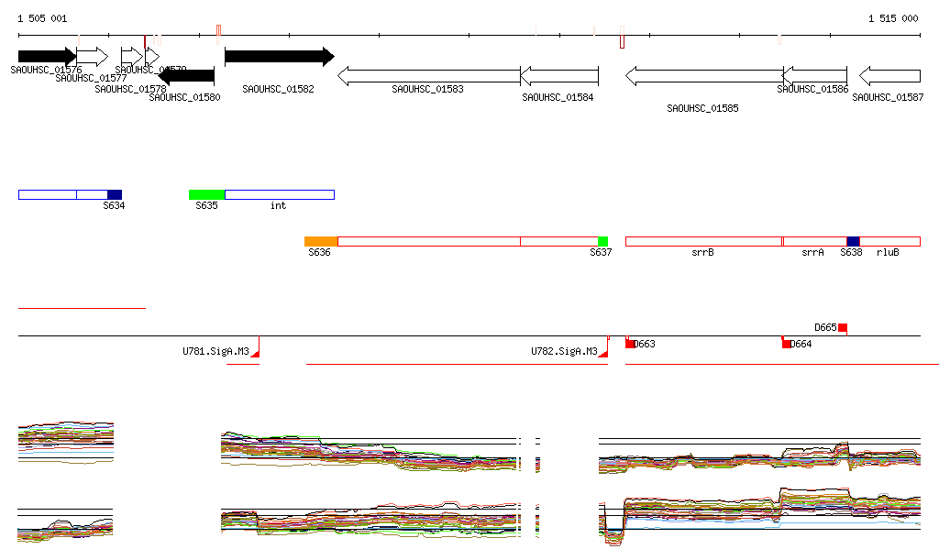Viewport: 939px width, 560px height.
Task: Click the SAOUHSC_01584 gene arrow
Action: (x=559, y=76)
